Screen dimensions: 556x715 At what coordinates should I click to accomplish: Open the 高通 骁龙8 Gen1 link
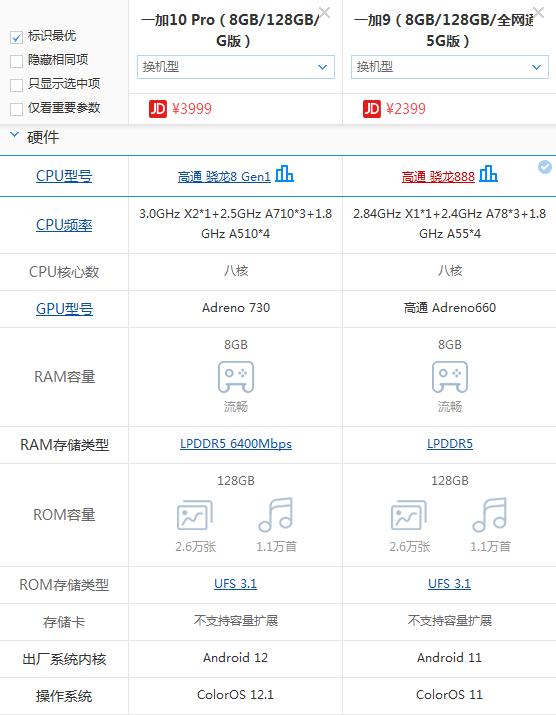[224, 176]
